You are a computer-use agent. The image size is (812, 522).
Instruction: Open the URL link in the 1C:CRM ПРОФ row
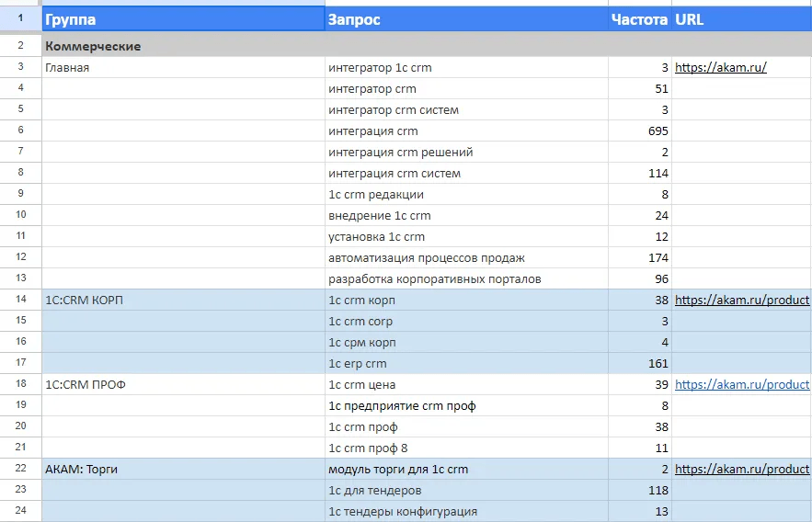pyautogui.click(x=741, y=385)
